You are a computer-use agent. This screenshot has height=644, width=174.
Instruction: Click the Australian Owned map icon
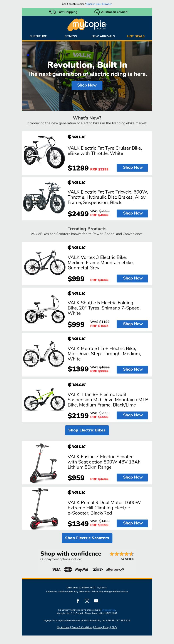pos(97,12)
